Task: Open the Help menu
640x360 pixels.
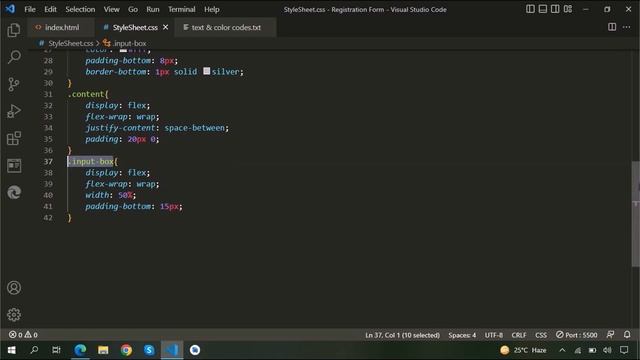Action: 212,9
